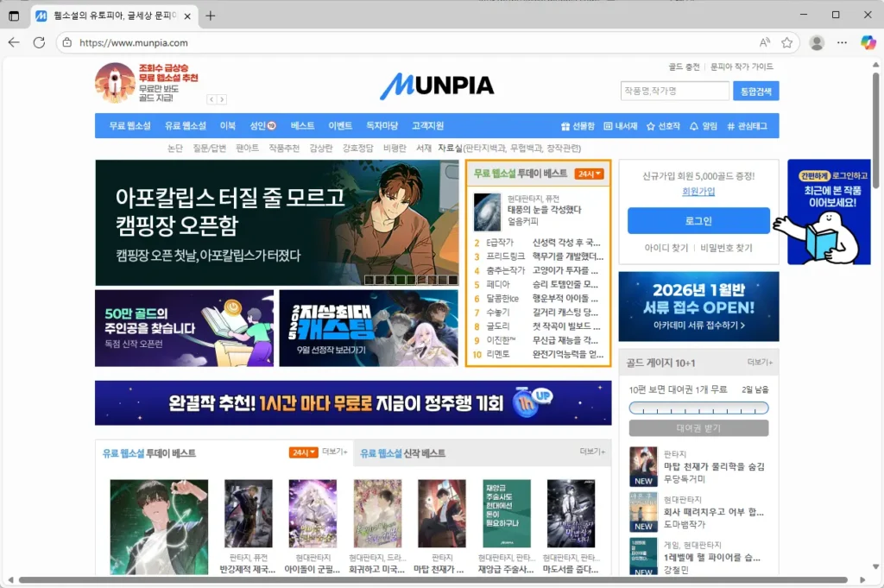Image resolution: width=884 pixels, height=588 pixels.
Task: Open the 이북 menu
Action: click(x=228, y=126)
